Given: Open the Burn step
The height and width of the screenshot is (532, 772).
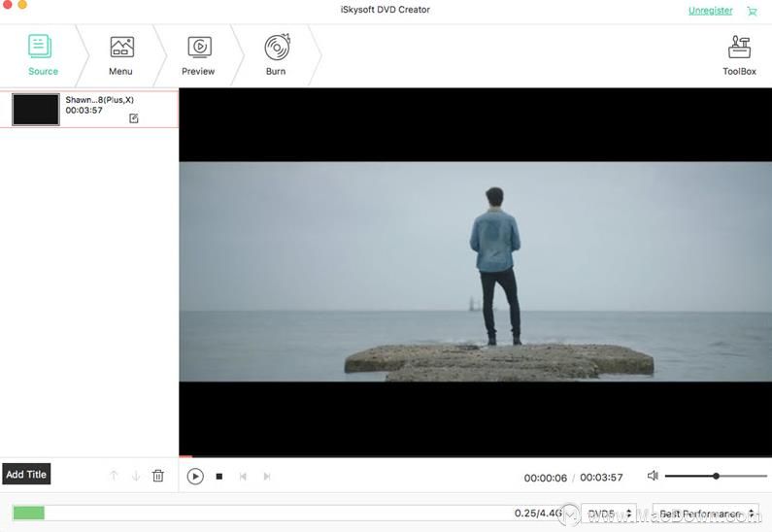Looking at the screenshot, I should [276, 55].
